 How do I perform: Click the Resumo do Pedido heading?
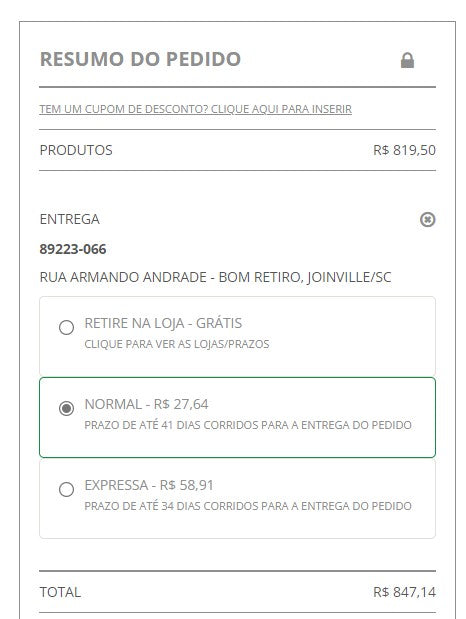(x=140, y=59)
